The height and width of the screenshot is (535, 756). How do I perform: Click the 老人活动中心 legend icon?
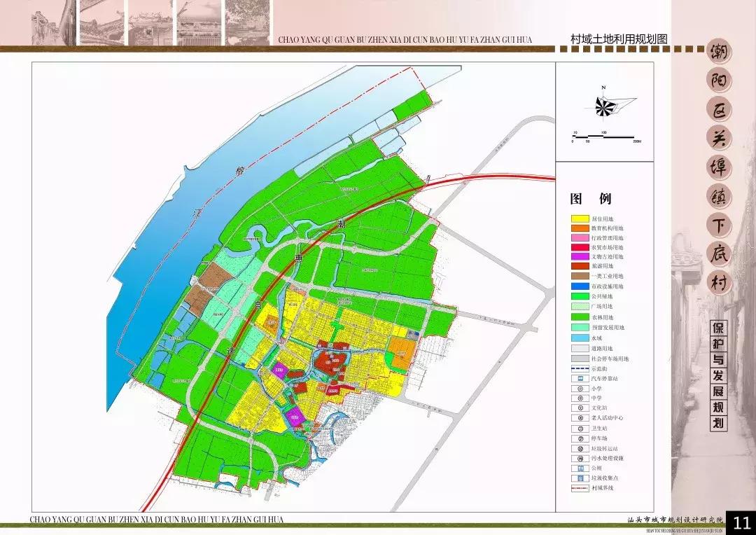pos(580,418)
